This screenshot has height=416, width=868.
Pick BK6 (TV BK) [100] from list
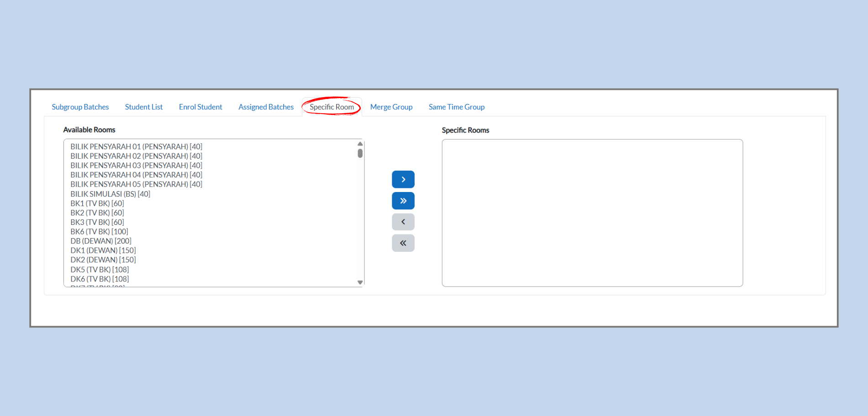pyautogui.click(x=99, y=232)
